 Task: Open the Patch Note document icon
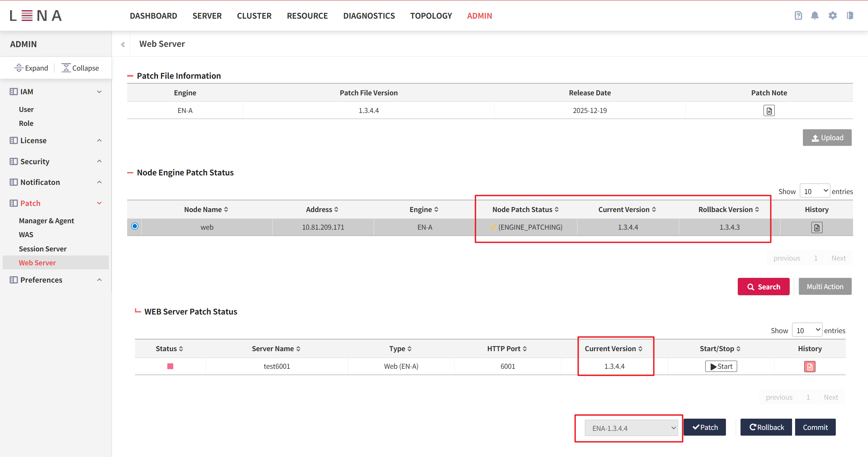point(769,111)
